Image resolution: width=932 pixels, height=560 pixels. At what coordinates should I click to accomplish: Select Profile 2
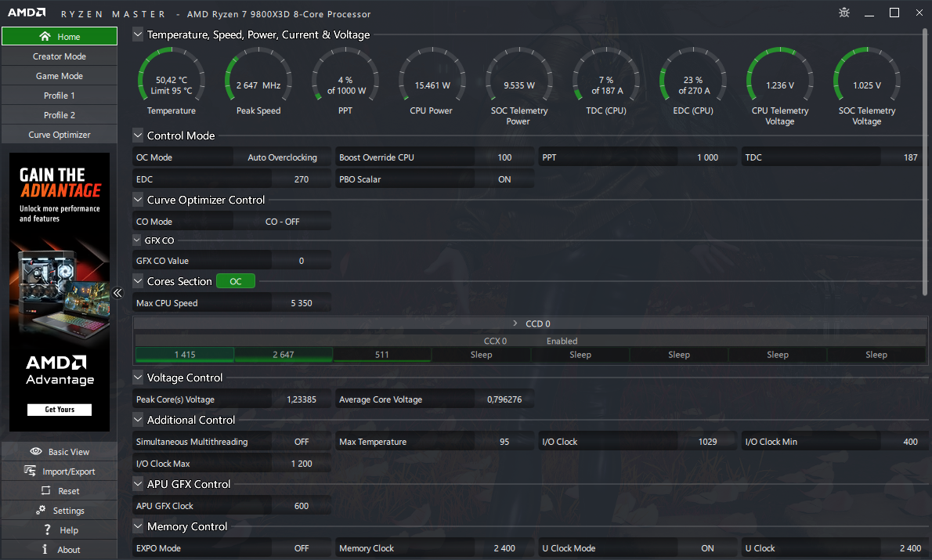coord(60,114)
